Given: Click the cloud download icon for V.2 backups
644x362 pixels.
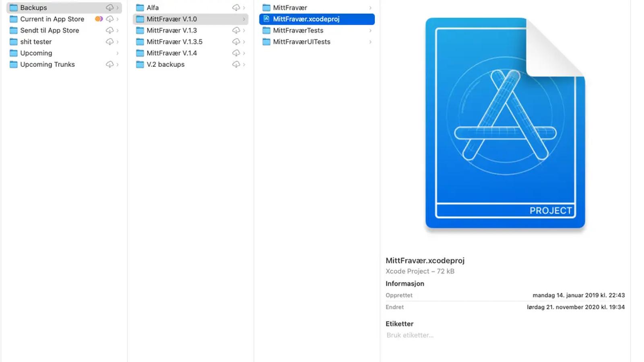Looking at the screenshot, I should click(x=236, y=64).
